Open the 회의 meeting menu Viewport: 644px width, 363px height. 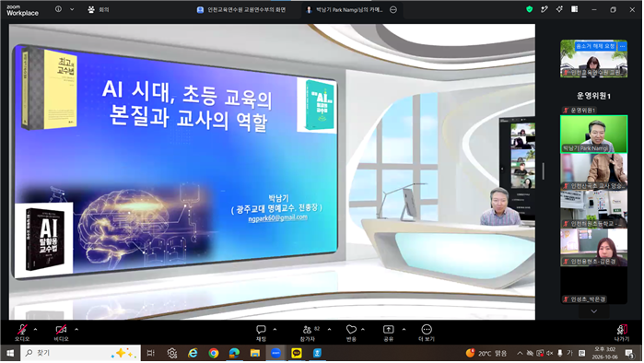pos(99,9)
